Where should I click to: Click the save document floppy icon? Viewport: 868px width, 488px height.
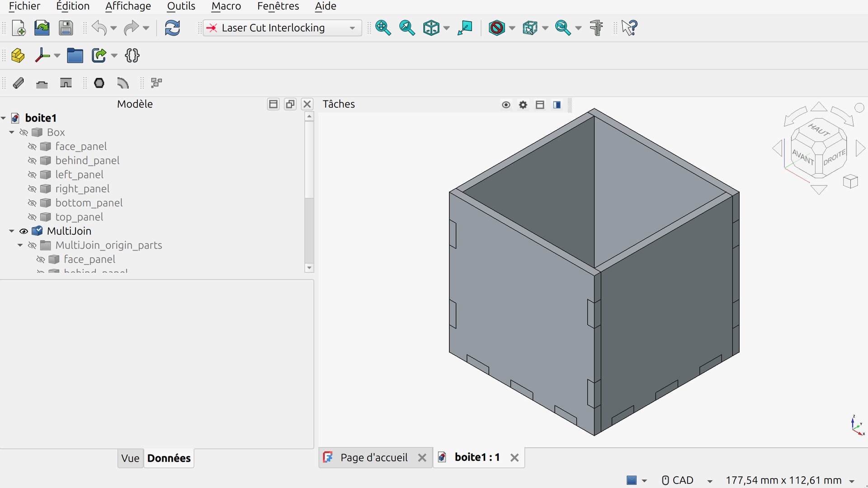click(66, 28)
